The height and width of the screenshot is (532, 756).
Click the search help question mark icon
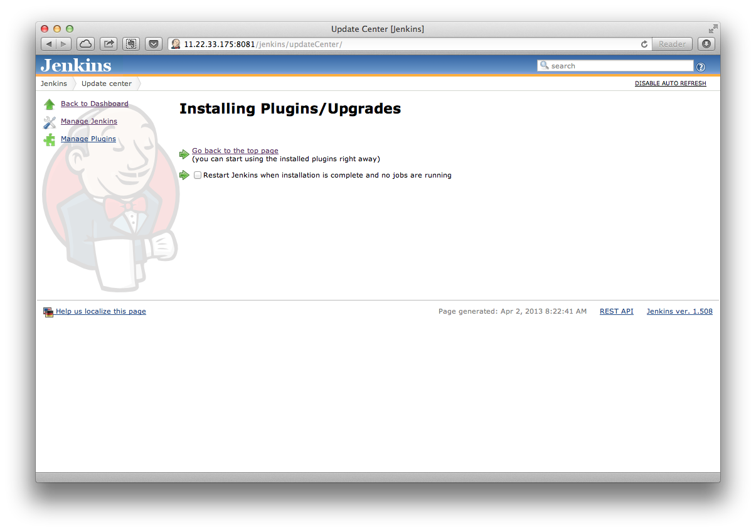(701, 66)
